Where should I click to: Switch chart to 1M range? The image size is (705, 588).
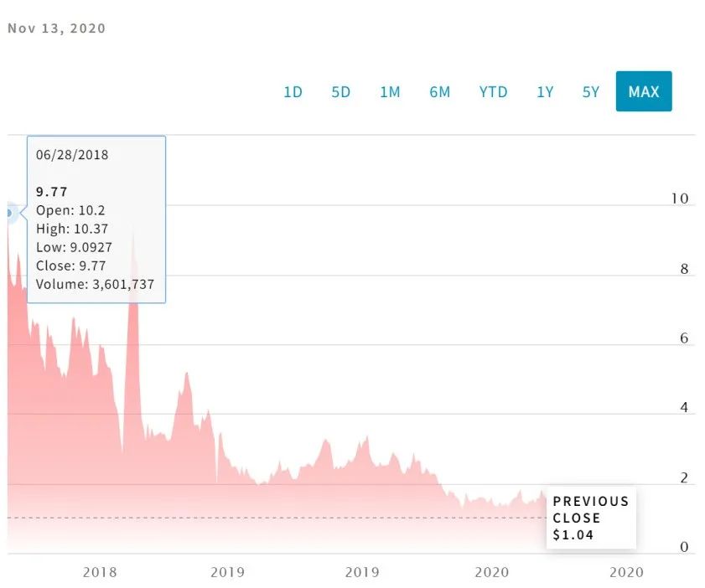[x=390, y=92]
